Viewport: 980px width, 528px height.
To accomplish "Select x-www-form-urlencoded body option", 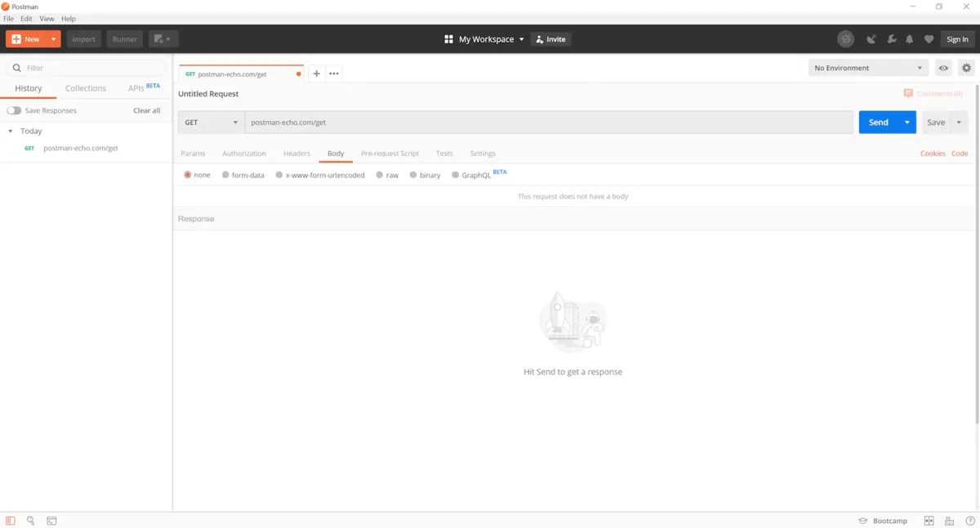I will click(x=279, y=175).
